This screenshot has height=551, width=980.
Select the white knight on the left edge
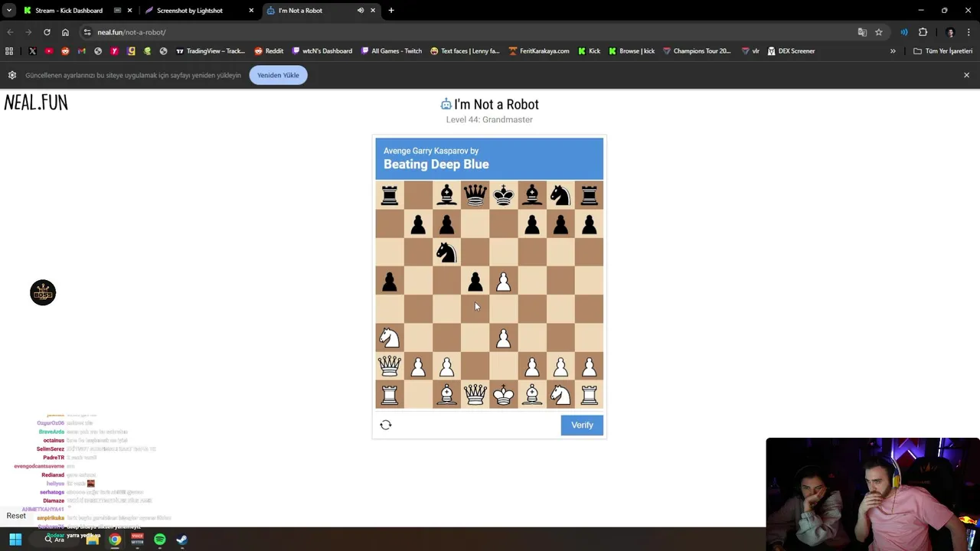[390, 337]
